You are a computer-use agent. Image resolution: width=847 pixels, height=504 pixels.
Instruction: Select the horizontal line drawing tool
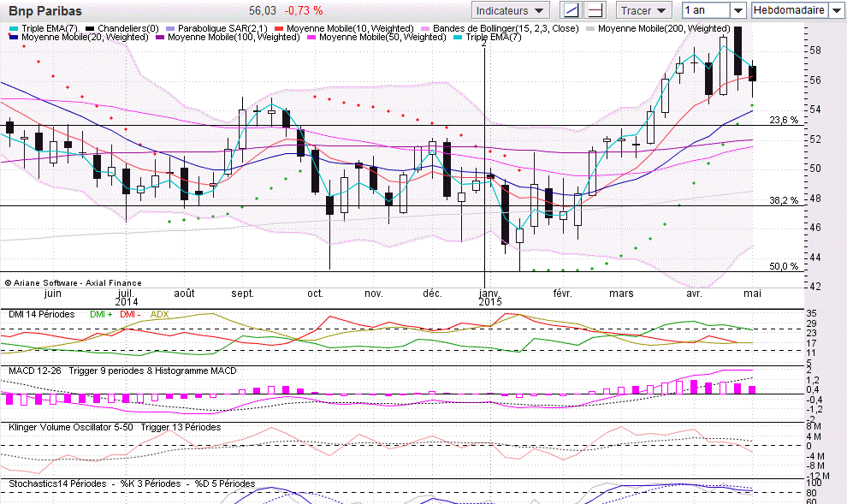pos(595,10)
